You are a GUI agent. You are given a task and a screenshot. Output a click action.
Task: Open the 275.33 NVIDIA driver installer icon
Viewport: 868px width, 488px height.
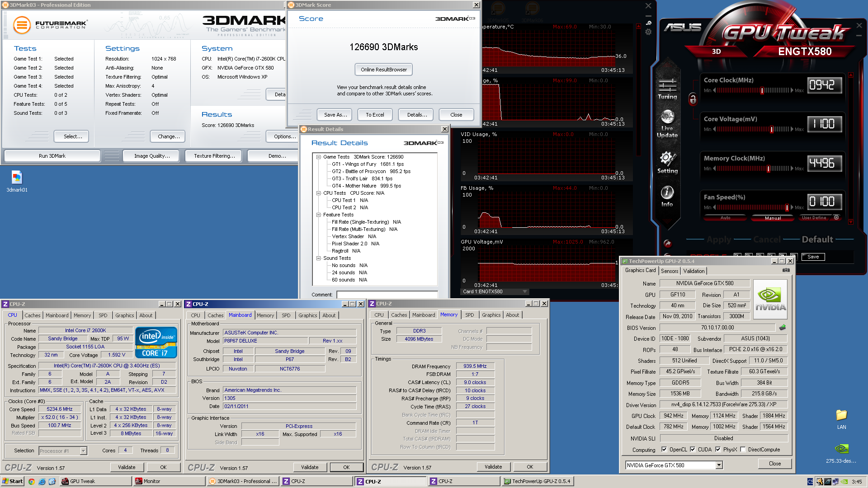click(x=841, y=453)
